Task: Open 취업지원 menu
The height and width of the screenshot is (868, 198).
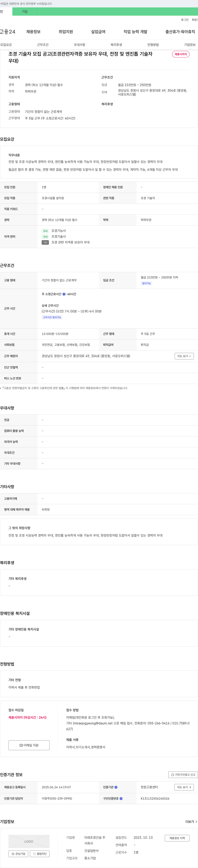Action: (x=66, y=32)
